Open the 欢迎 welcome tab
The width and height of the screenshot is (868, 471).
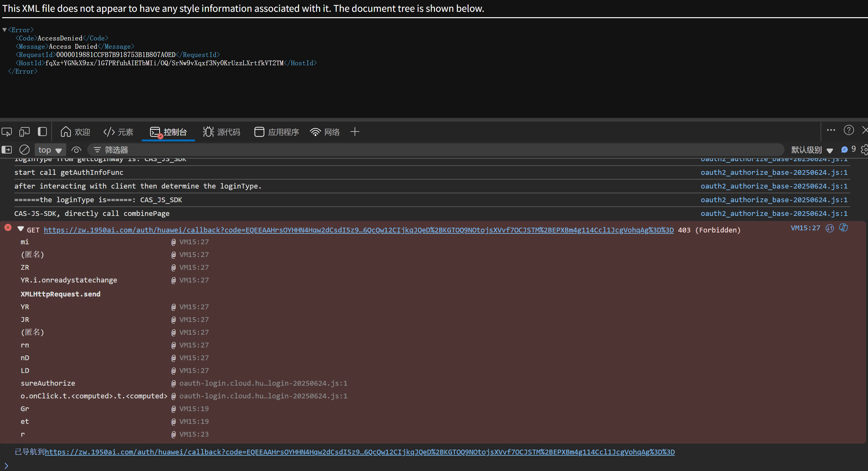(x=75, y=132)
